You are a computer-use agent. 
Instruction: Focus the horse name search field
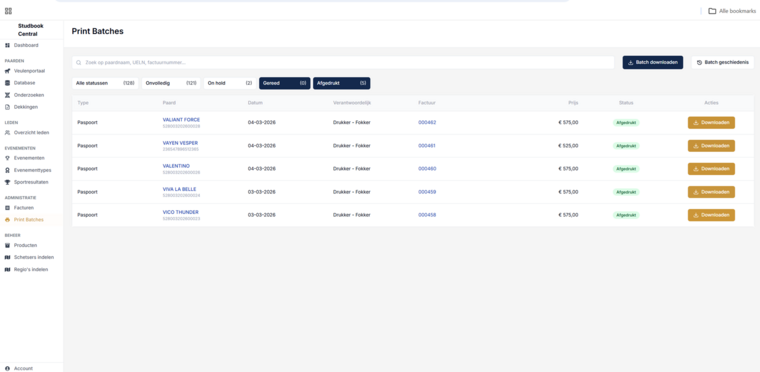pos(343,63)
